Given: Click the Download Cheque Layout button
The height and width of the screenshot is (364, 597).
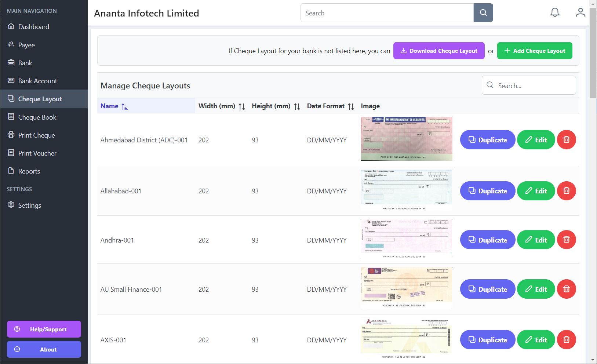Looking at the screenshot, I should pos(439,51).
